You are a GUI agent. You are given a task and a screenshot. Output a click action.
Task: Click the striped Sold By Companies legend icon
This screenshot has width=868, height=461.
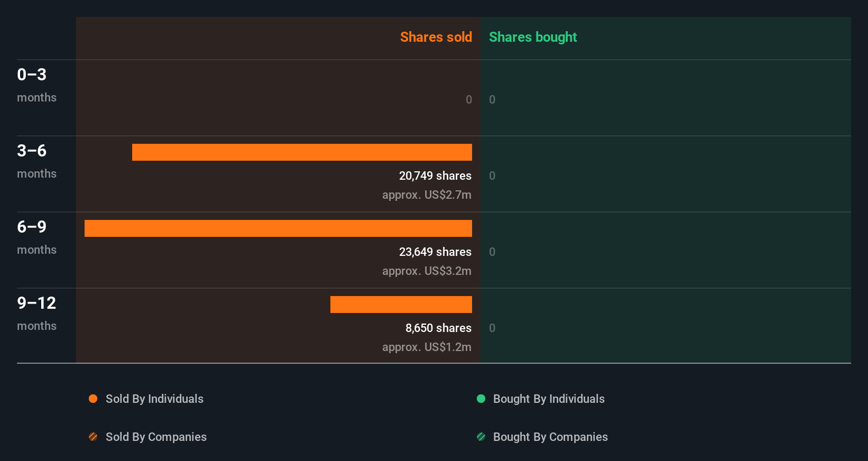point(93,437)
